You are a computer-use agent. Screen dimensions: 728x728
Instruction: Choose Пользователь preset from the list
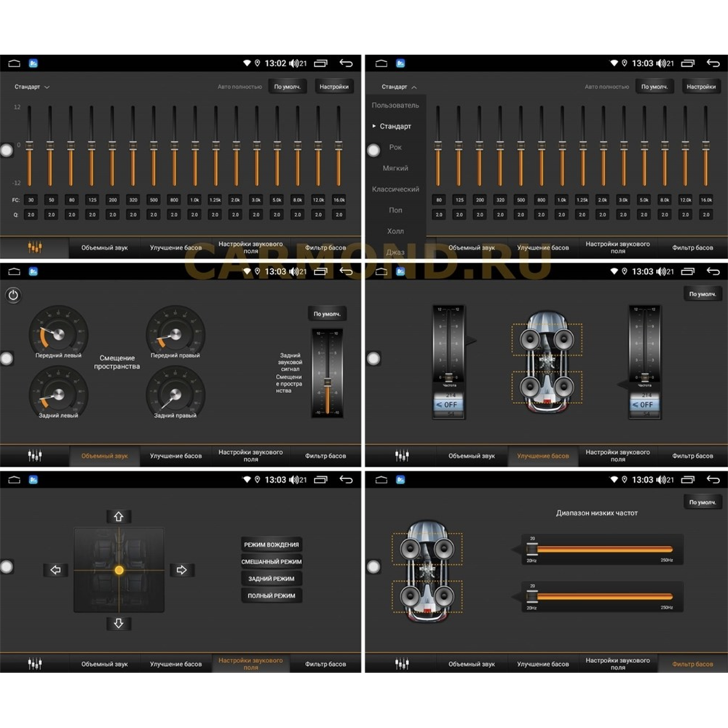(x=395, y=106)
